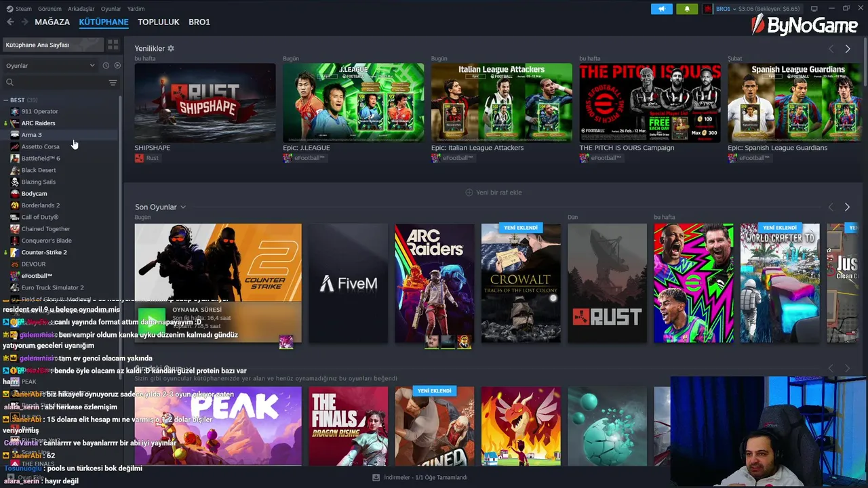This screenshot has height=488, width=868.
Task: Select the Assetto Corsa game icon
Action: pyautogui.click(x=15, y=146)
